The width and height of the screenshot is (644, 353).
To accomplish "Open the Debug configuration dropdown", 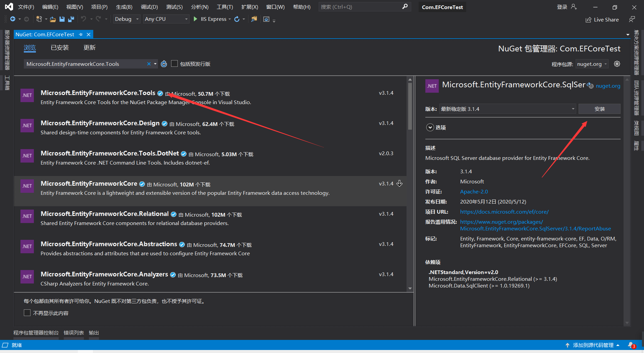I will tap(126, 19).
